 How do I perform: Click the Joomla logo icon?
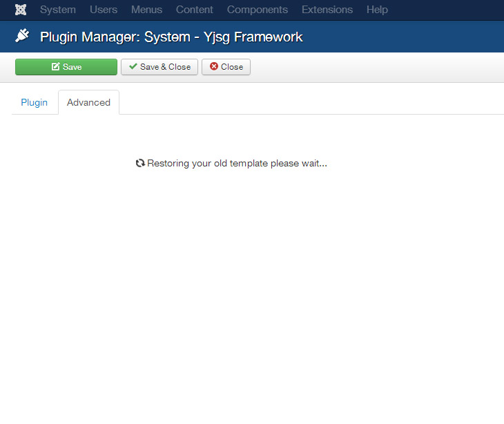pyautogui.click(x=21, y=10)
